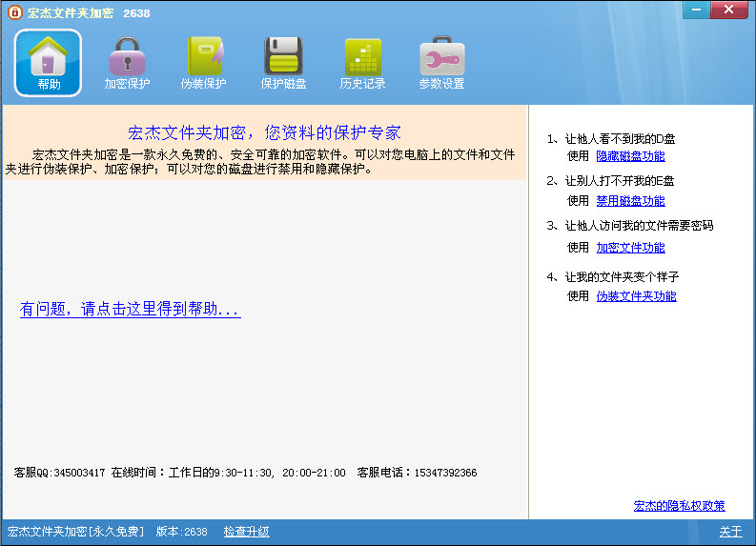Minimize the 宏杰文件夹加密 window

tap(696, 10)
